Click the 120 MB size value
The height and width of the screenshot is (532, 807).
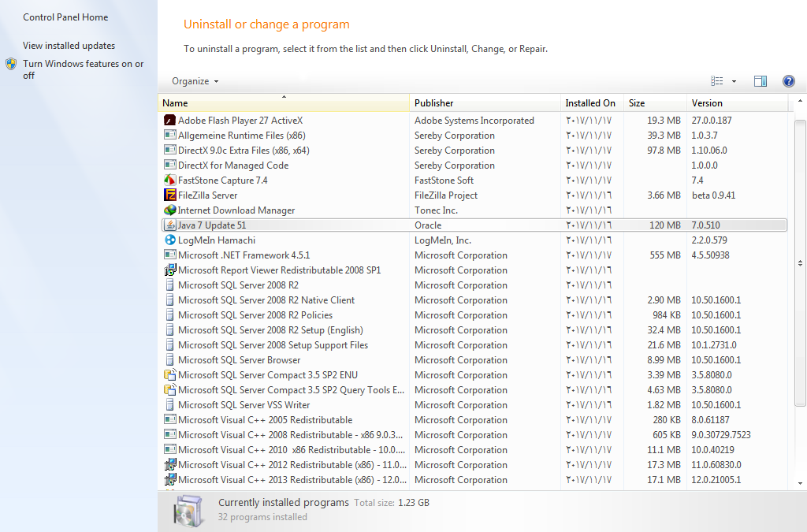tap(665, 225)
